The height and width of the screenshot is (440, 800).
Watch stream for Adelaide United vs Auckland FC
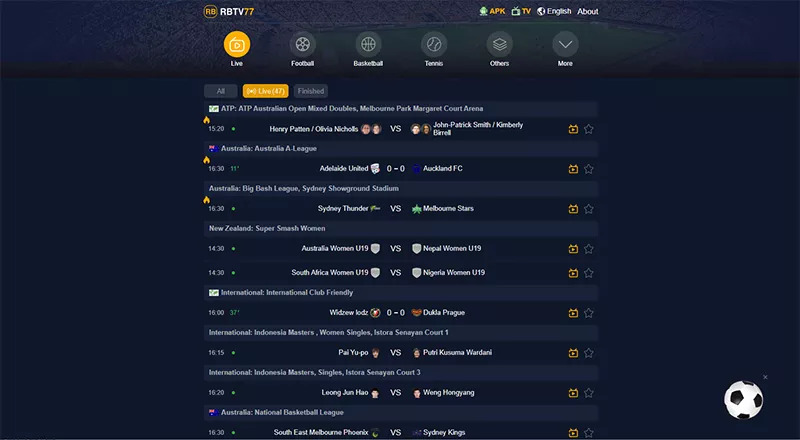573,169
